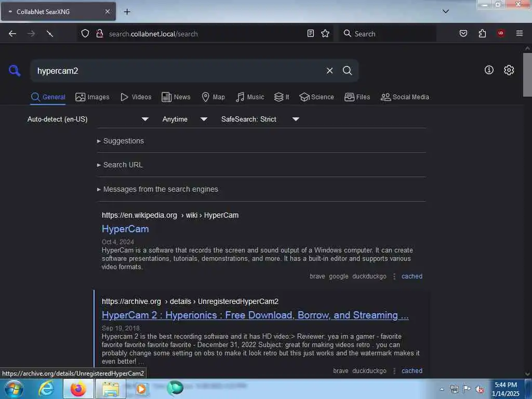
Task: Open the network tray icon
Action: pyautogui.click(x=454, y=389)
